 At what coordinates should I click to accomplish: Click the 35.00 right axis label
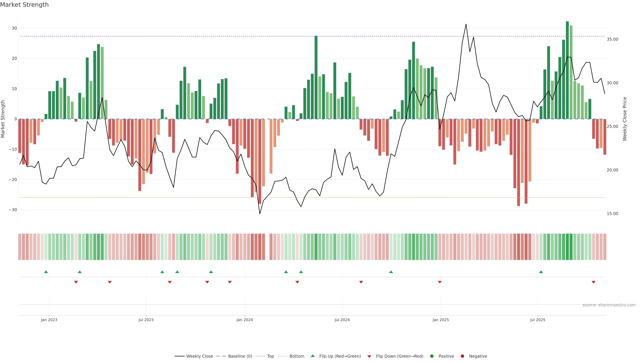612,39
